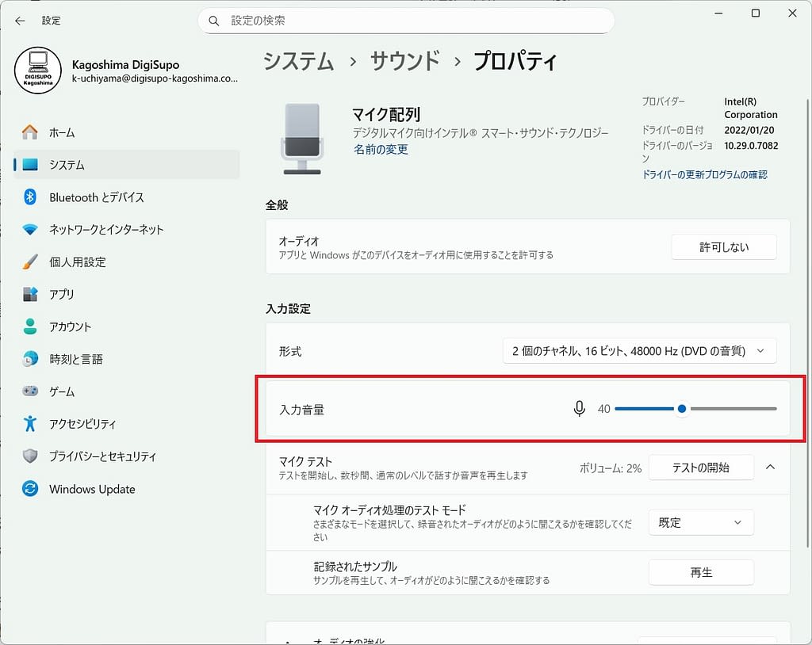Screen dimensions: 812x645
Task: Click the game controller icon in sidebar
Action: pos(30,391)
